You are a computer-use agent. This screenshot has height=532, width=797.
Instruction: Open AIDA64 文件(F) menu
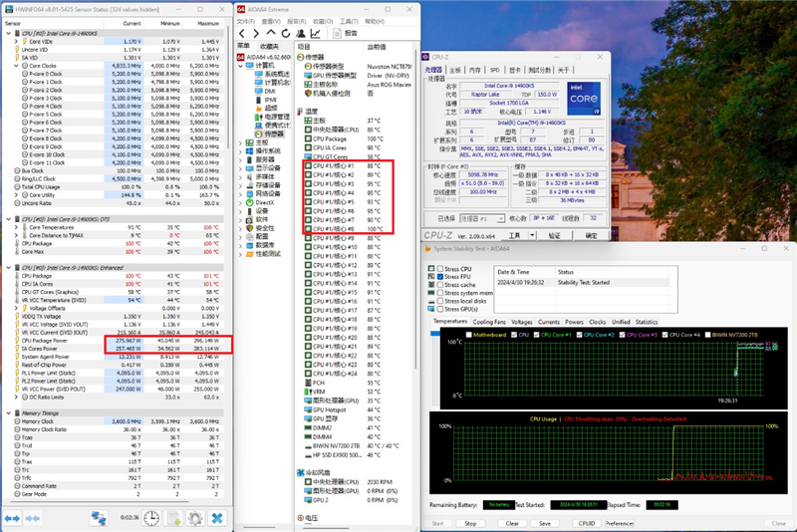click(246, 21)
